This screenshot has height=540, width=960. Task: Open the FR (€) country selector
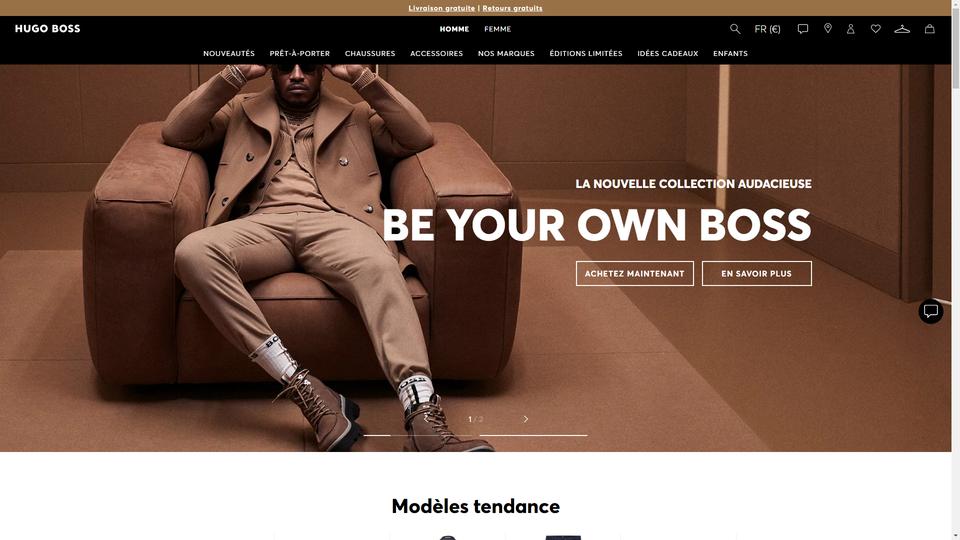[767, 29]
